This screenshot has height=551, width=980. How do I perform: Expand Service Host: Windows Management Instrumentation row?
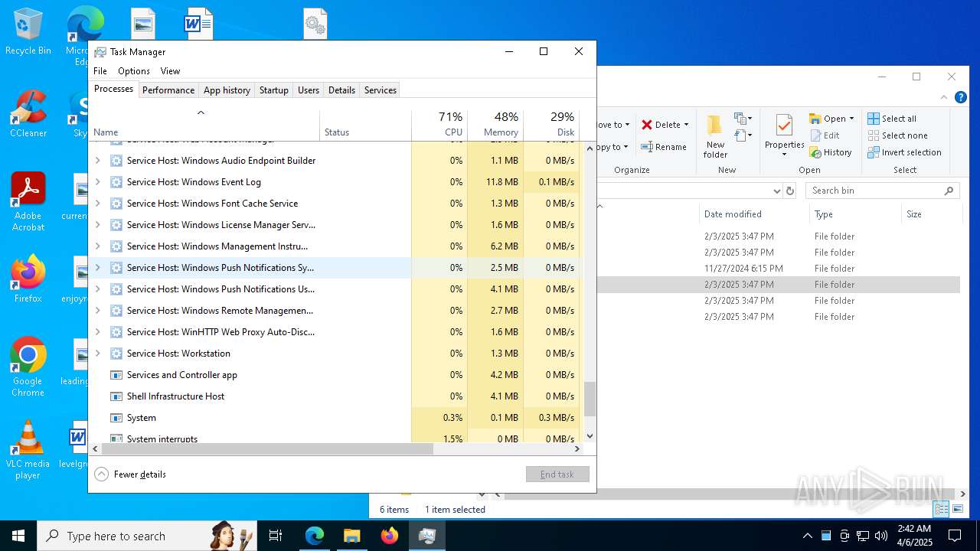(x=97, y=246)
